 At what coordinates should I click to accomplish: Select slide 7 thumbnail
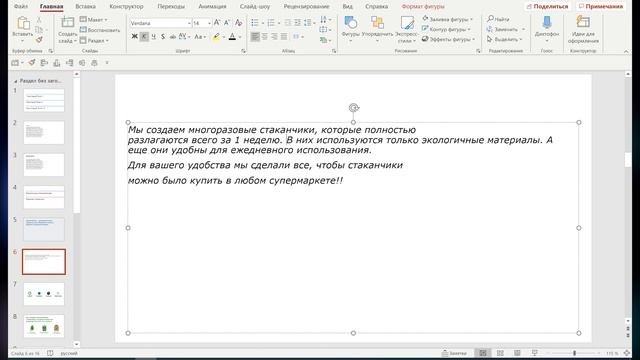click(x=44, y=294)
